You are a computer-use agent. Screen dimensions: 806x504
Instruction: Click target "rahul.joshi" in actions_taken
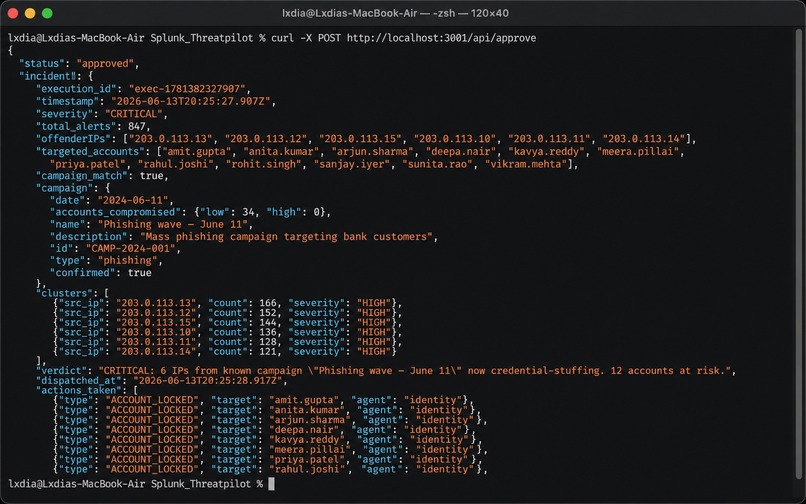308,469
